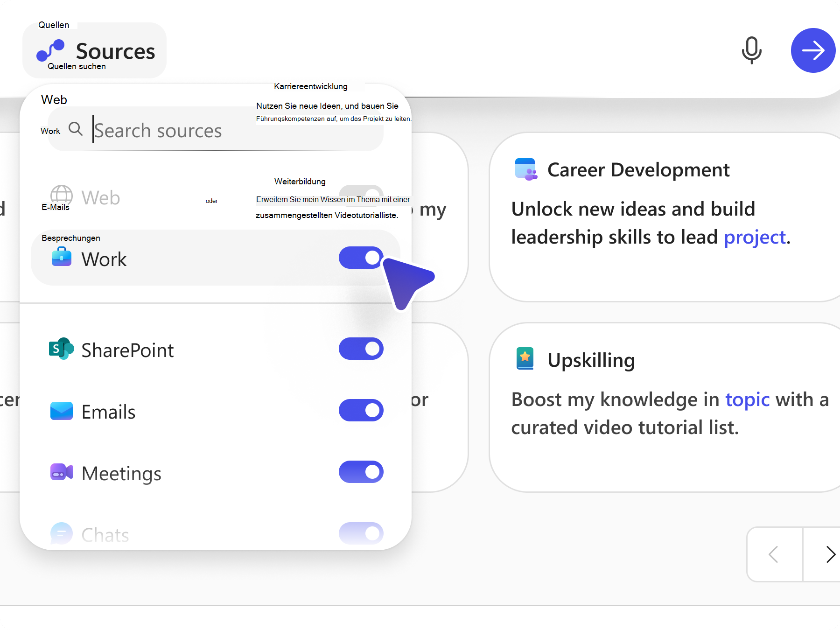This screenshot has height=630, width=840.
Task: Click the SharePoint logo icon
Action: coord(62,349)
